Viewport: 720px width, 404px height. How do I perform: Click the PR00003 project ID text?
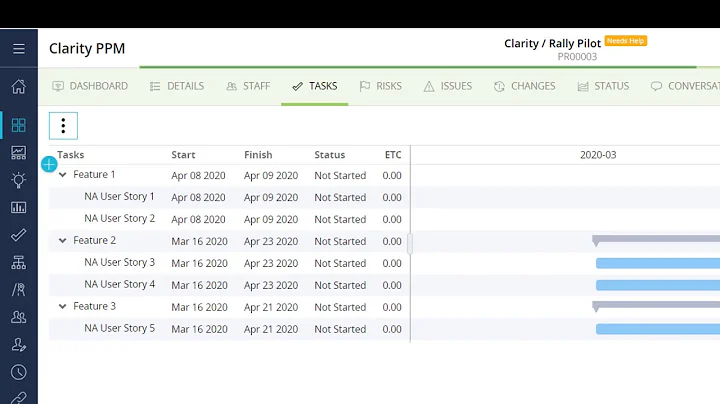coord(577,57)
